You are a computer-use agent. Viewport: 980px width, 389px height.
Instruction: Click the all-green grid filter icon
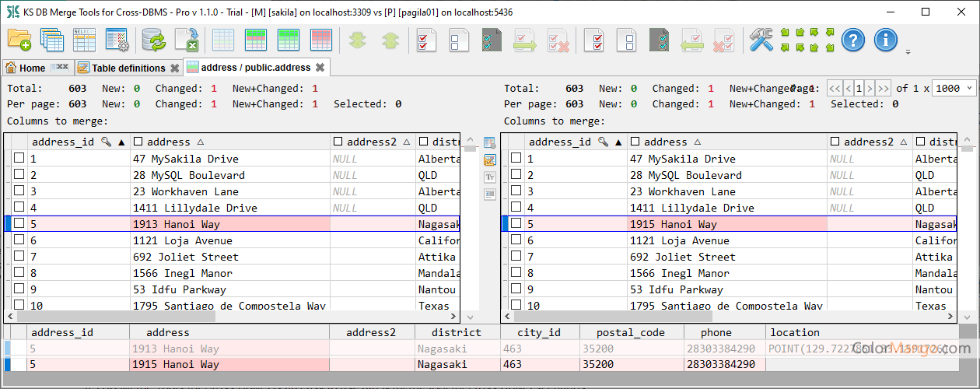tap(289, 40)
